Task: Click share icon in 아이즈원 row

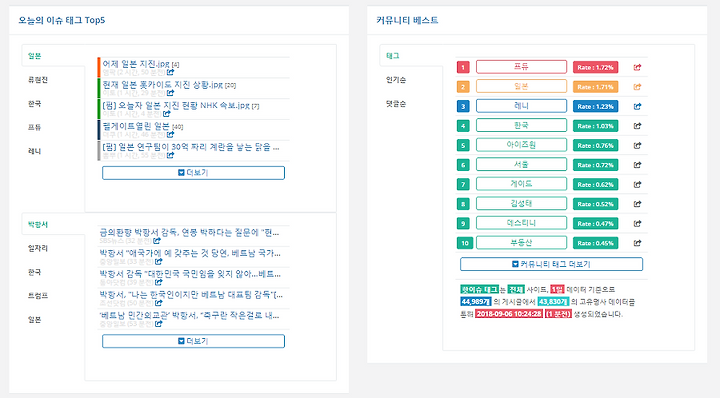Action: (637, 146)
